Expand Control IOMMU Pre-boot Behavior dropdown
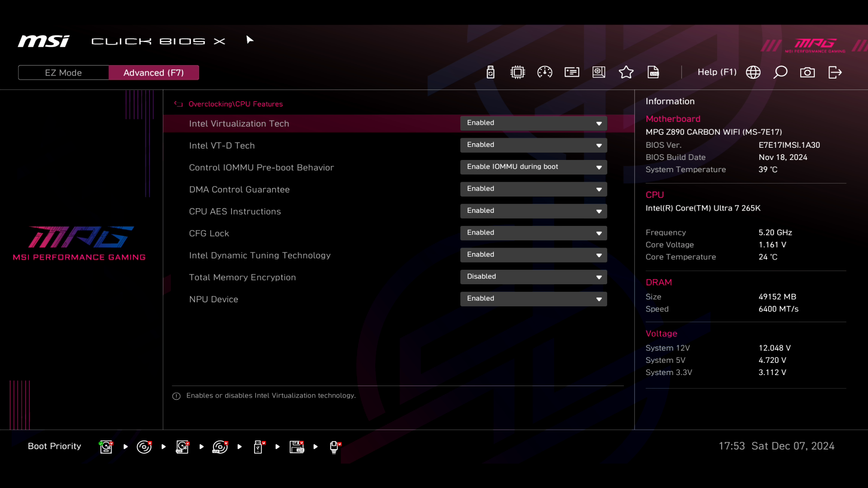Image resolution: width=868 pixels, height=488 pixels. tap(533, 167)
